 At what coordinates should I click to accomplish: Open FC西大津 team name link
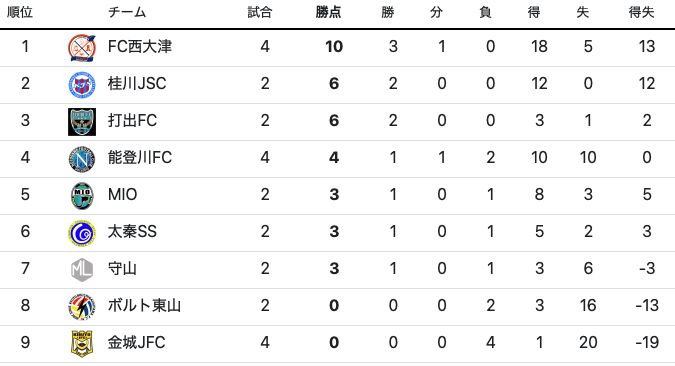[x=140, y=47]
